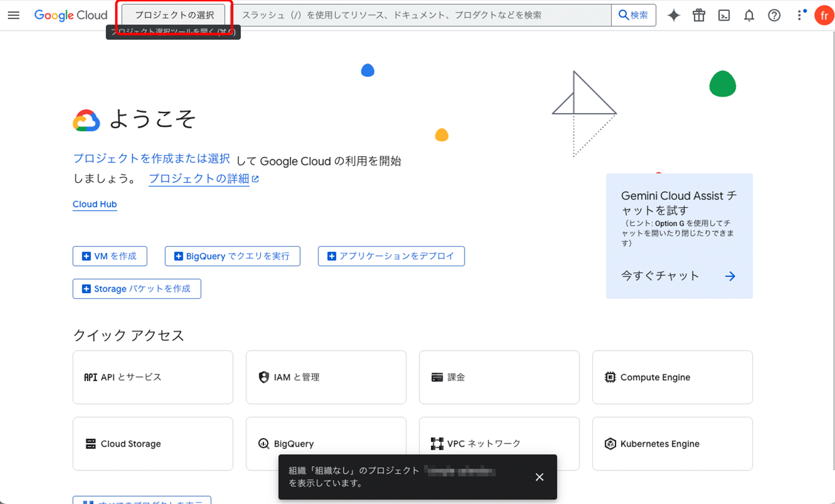Open the notifications bell
The image size is (835, 504).
point(749,15)
